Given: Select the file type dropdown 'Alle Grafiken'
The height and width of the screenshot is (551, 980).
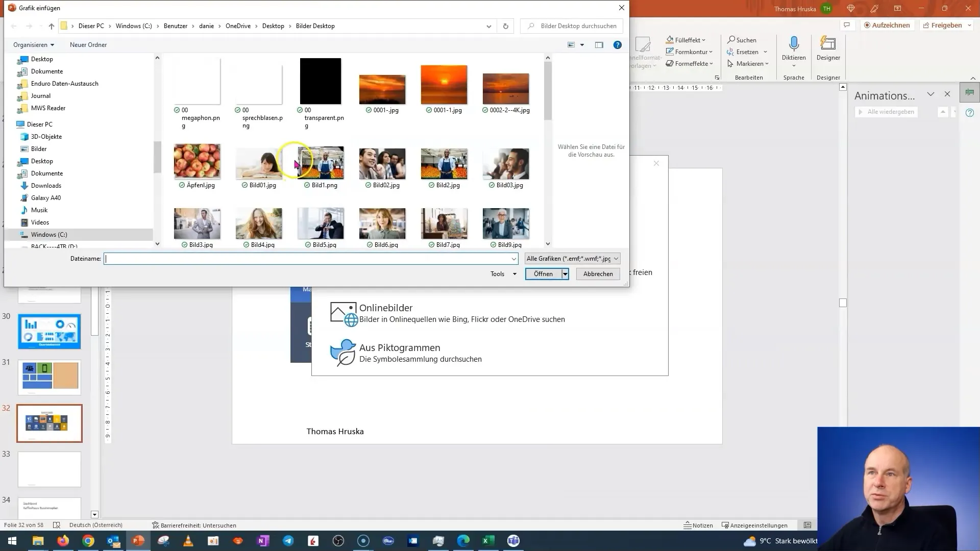Looking at the screenshot, I should point(572,258).
